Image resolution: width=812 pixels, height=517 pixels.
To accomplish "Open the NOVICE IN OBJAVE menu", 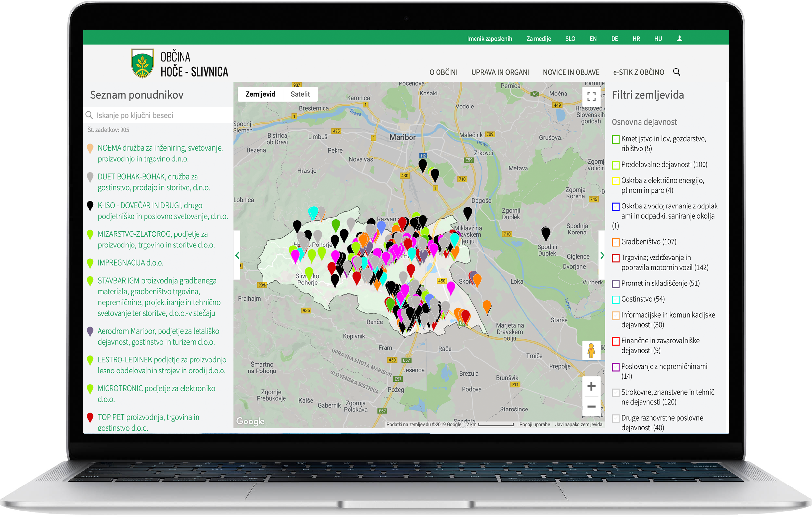I will [x=571, y=72].
